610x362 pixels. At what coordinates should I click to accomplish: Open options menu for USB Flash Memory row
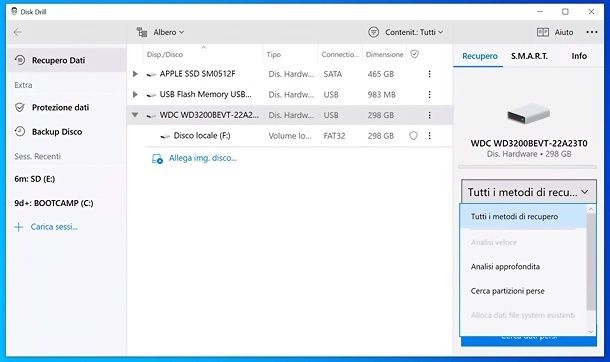[429, 94]
